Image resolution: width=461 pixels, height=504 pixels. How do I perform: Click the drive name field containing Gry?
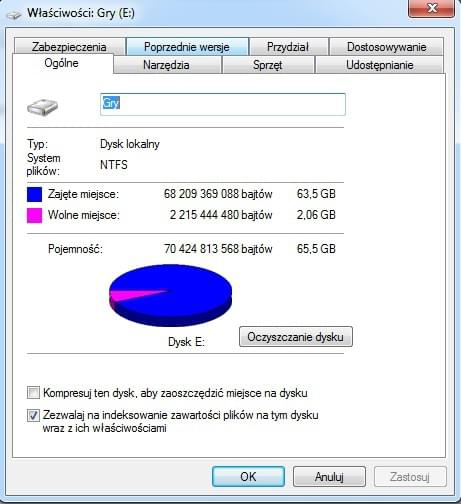(x=223, y=104)
